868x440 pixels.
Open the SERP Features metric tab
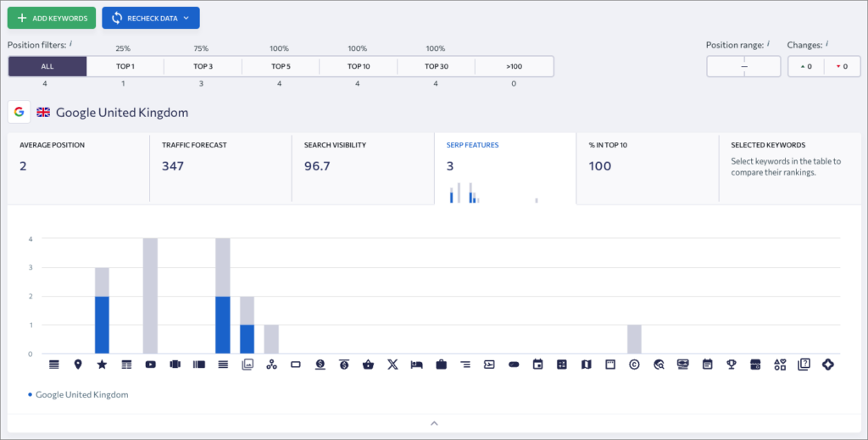[x=505, y=168]
